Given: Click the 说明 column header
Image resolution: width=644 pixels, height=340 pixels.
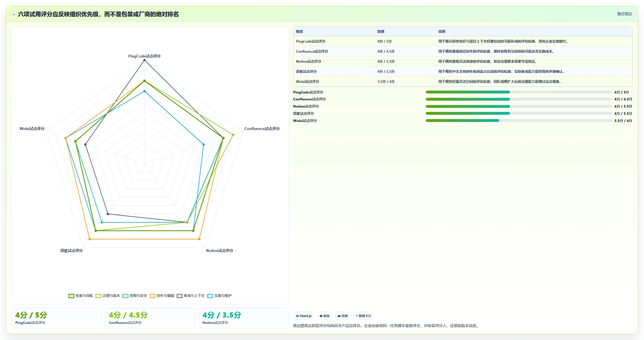Looking at the screenshot, I should click(x=442, y=32).
